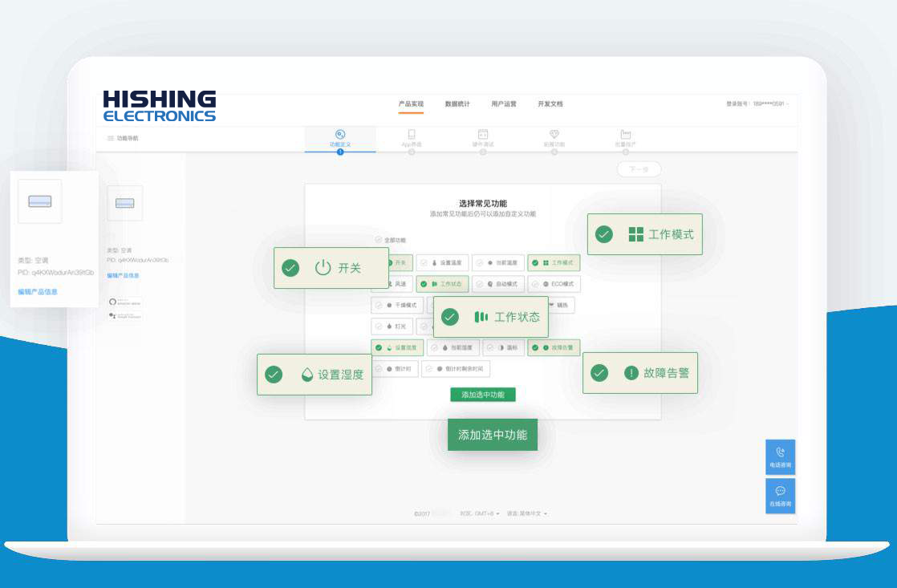Click the large 添加选中功能 button
Screen dimensions: 897x588
492,435
